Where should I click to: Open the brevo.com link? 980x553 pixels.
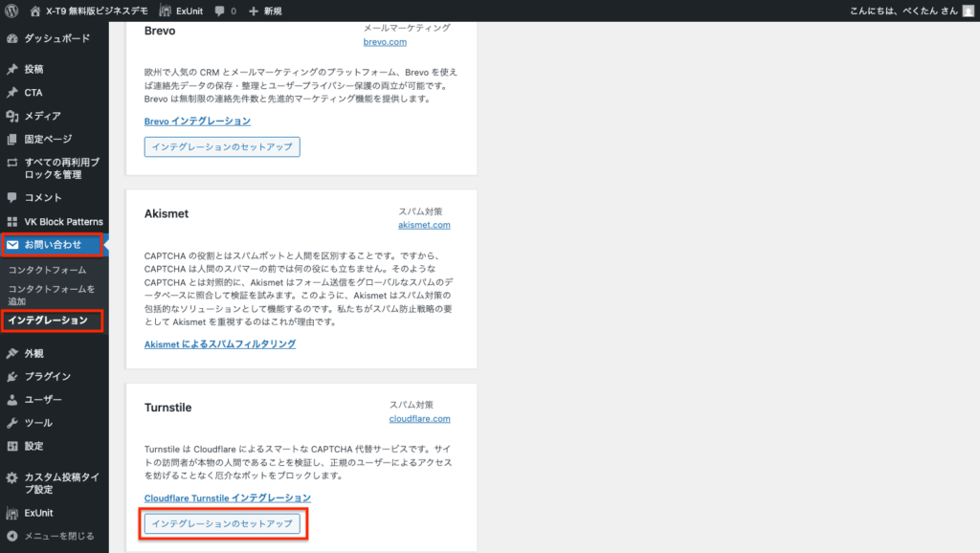tap(385, 42)
